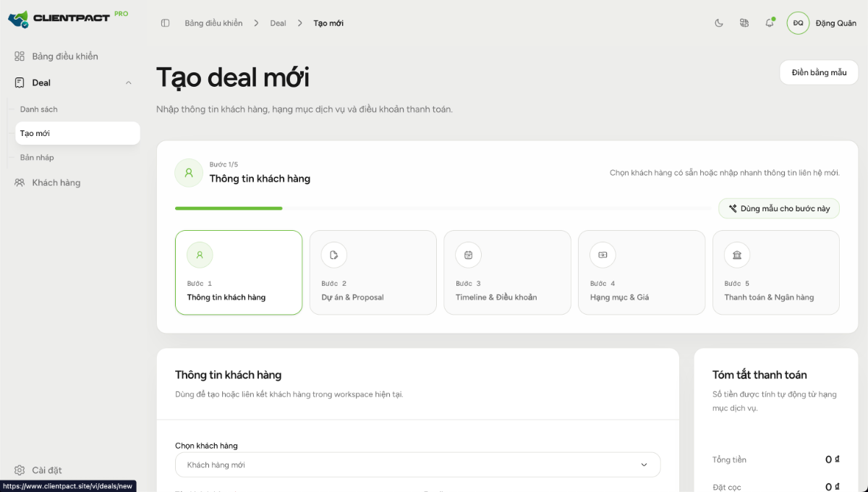Click Bảng điều khiển breadcrumb link

point(213,23)
